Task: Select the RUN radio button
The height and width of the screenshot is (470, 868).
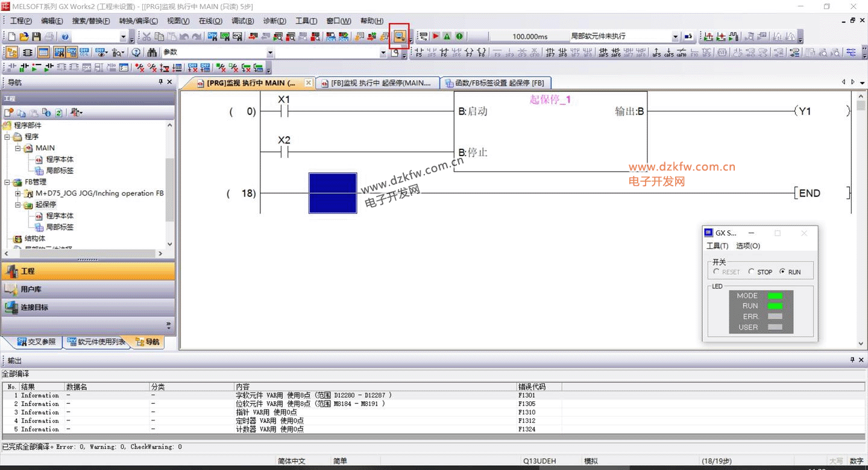Action: tap(782, 272)
